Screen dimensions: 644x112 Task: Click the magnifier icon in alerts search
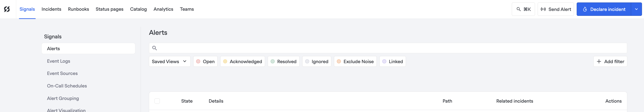[x=154, y=48]
